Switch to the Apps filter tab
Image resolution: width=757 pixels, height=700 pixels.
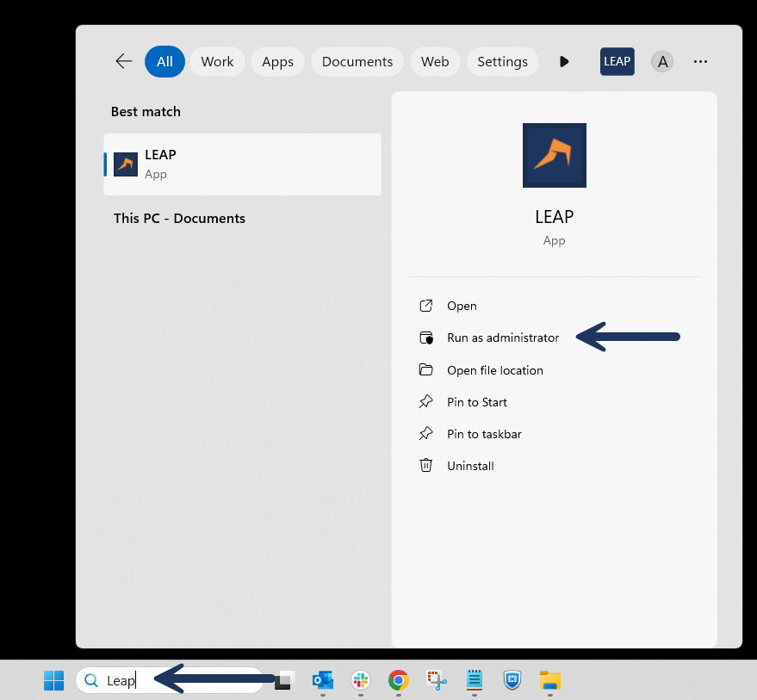coord(277,62)
